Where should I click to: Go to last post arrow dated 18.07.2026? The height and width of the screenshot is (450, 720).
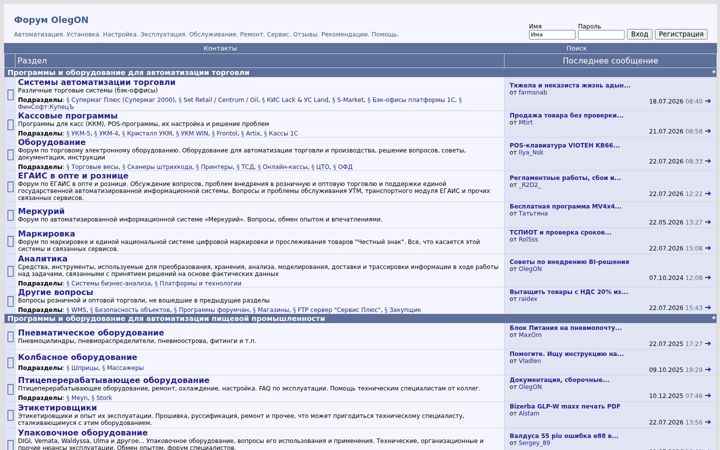click(x=708, y=101)
